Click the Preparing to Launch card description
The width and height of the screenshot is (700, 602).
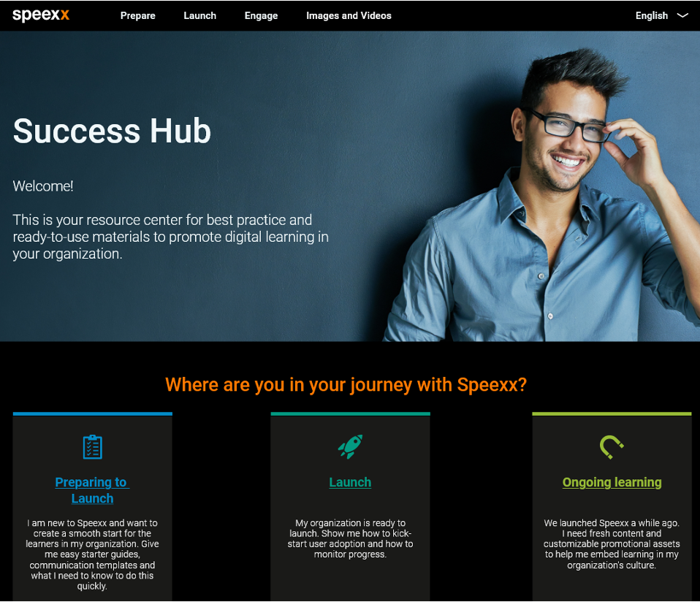tap(92, 555)
